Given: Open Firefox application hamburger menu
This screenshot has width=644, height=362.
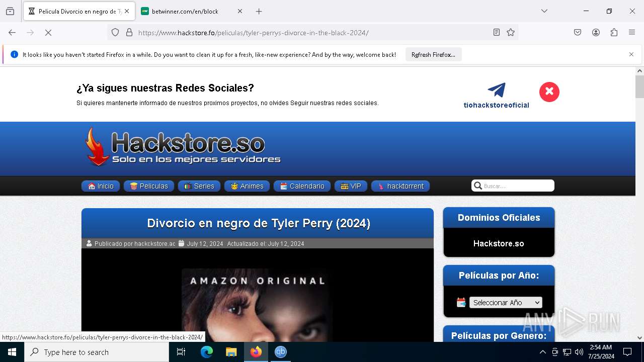Looking at the screenshot, I should tap(632, 33).
